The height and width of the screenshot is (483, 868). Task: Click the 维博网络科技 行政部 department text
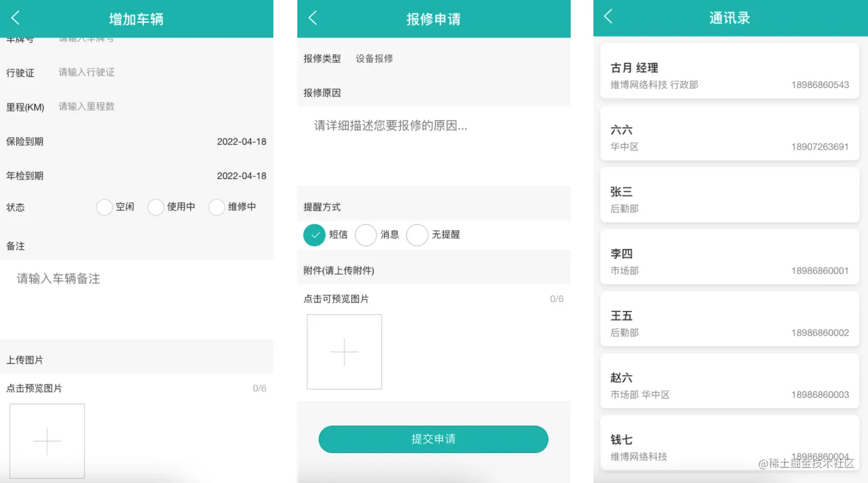655,85
